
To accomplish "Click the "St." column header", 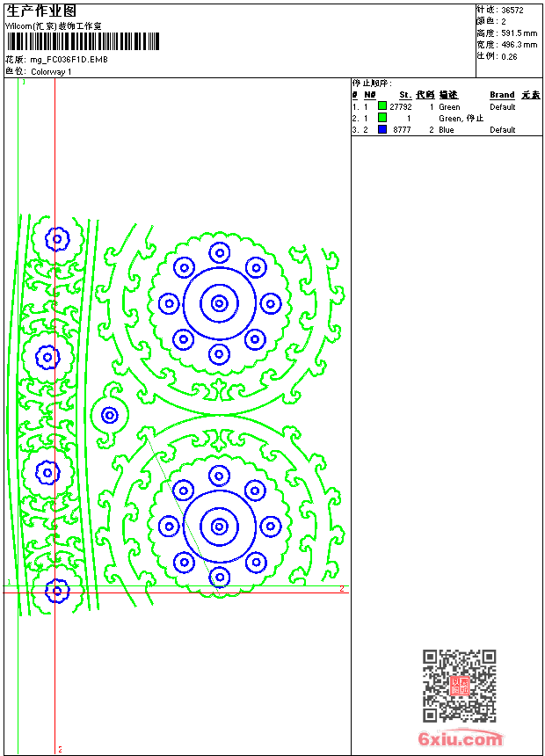I will tap(405, 95).
